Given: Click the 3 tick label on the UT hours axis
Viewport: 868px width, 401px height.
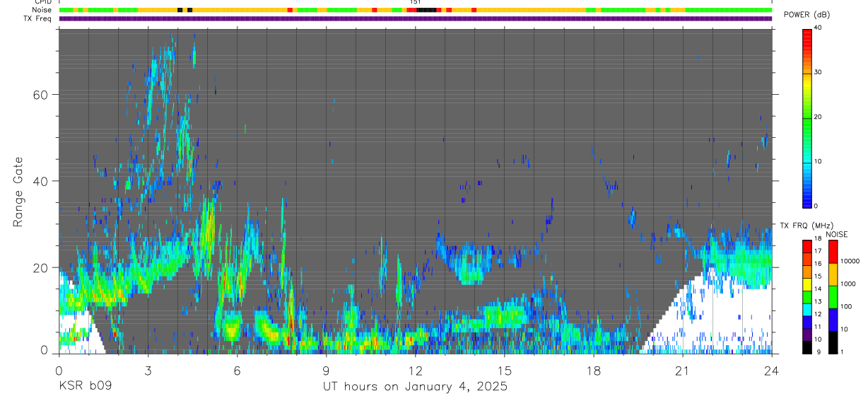Looking at the screenshot, I should [148, 371].
